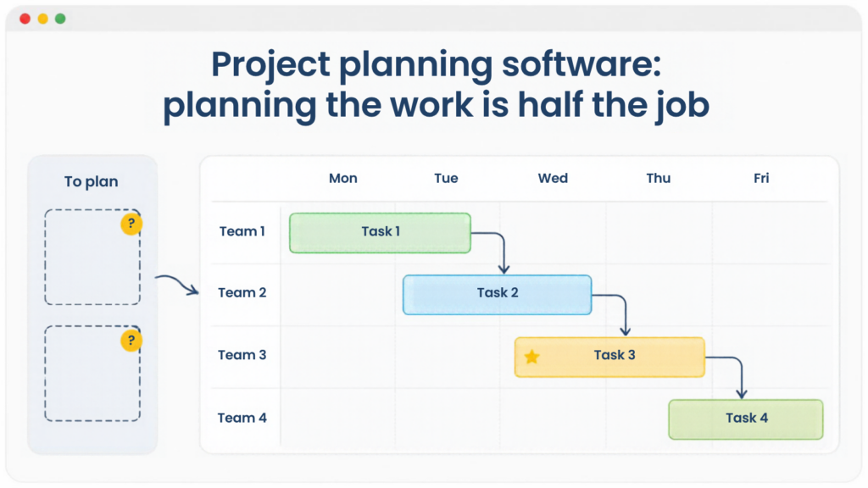868x488 pixels.
Task: Click the question mark badge on upper placeholder
Action: point(131,224)
